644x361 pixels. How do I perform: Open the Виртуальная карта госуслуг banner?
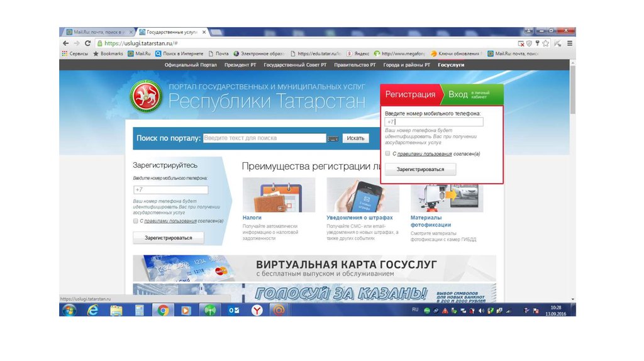point(314,268)
